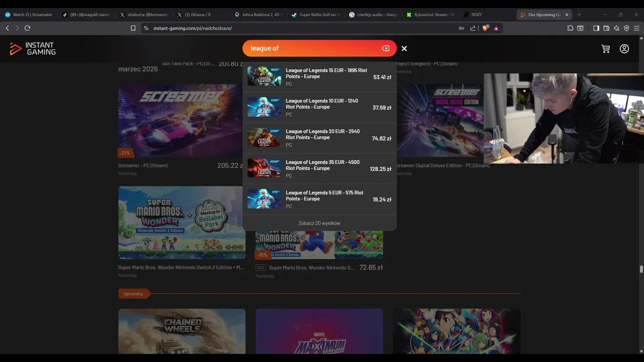The image size is (644, 362).
Task: Select League of Legends 1240 Riot Points result
Action: 319,108
